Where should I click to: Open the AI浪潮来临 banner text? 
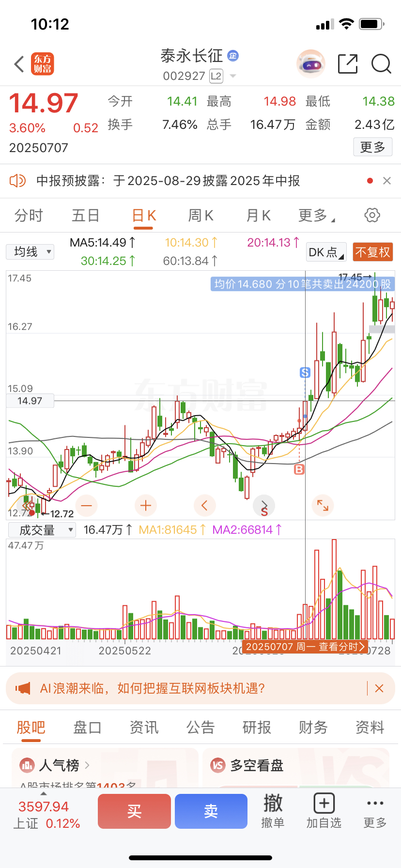click(x=153, y=688)
